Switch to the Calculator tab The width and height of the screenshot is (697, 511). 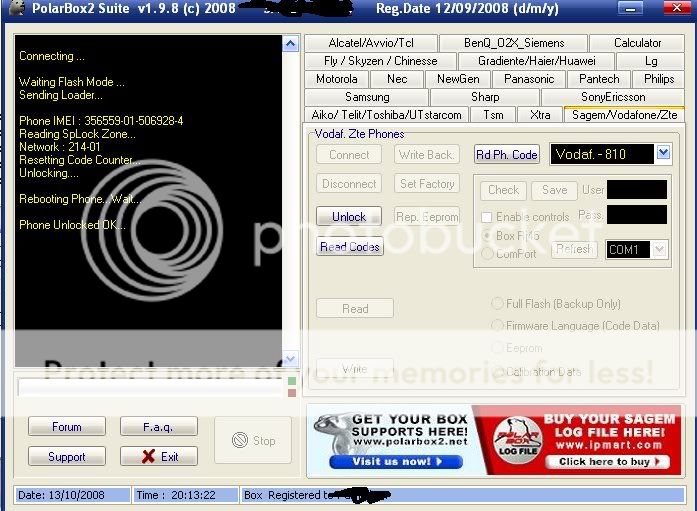coord(637,43)
